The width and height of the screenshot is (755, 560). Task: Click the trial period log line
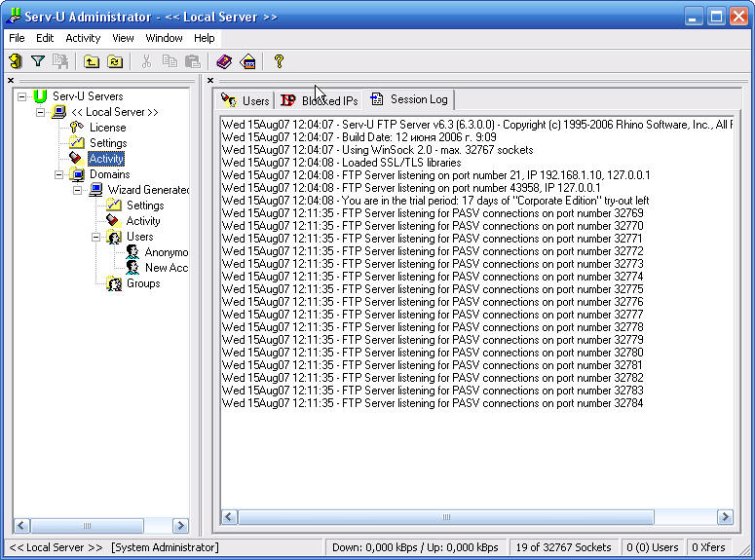pos(435,201)
